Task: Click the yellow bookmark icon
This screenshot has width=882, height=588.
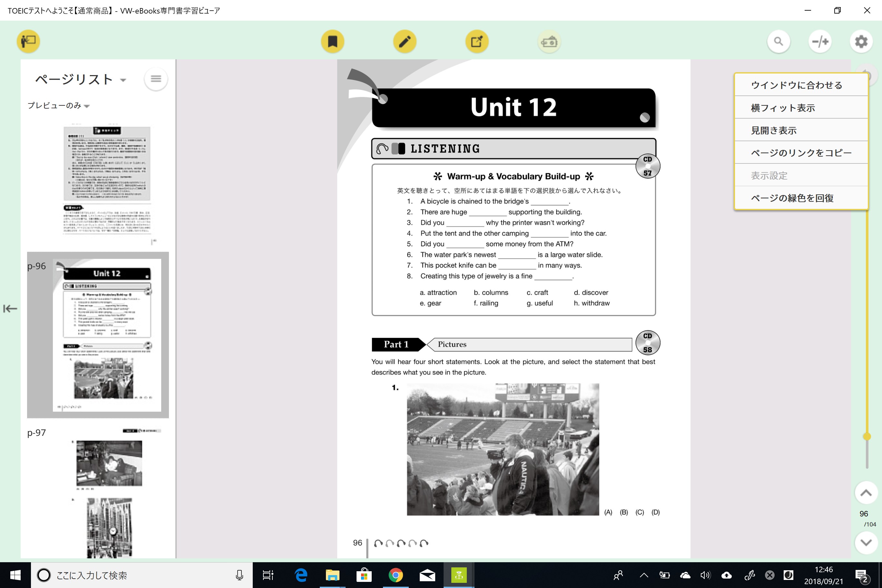Action: point(332,41)
